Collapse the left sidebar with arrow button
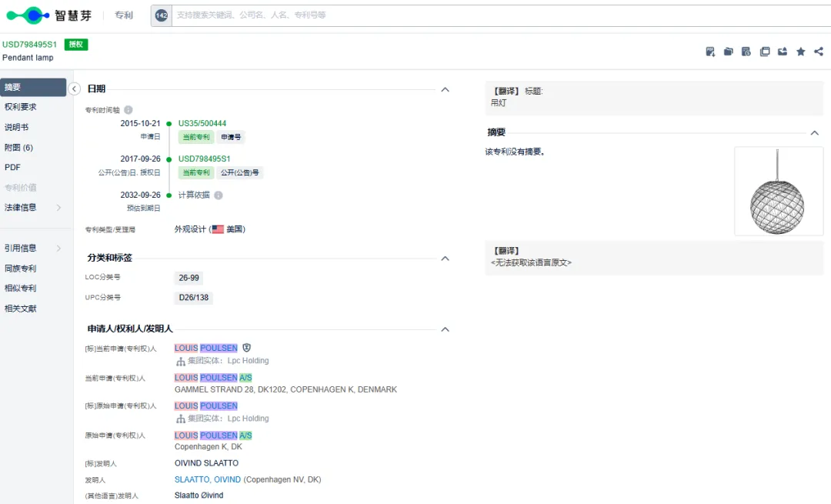Screen dimensions: 831x504 click(74, 88)
